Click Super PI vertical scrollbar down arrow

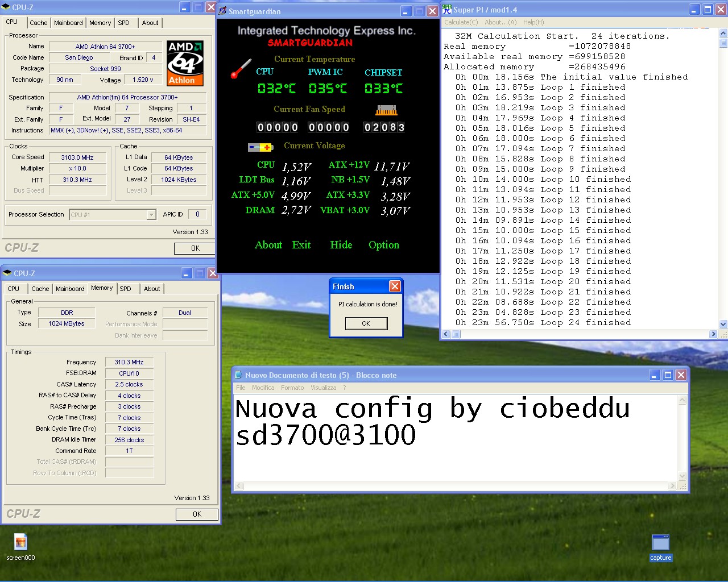(723, 324)
